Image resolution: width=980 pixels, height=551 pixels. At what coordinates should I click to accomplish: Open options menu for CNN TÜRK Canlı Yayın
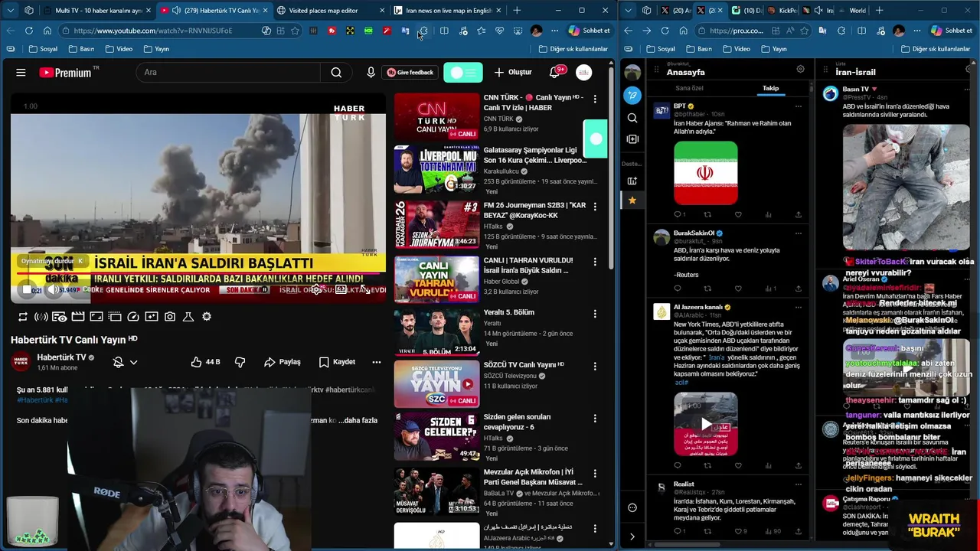point(595,99)
